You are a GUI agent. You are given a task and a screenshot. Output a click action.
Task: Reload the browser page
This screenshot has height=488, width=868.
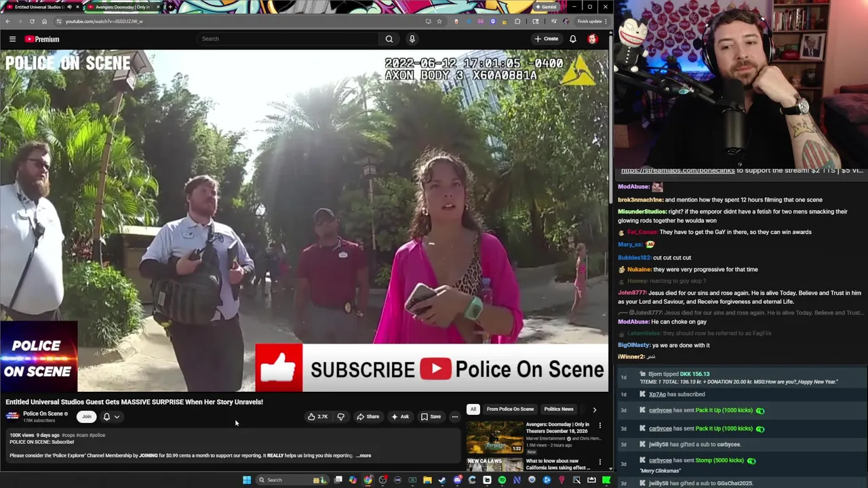[x=32, y=21]
